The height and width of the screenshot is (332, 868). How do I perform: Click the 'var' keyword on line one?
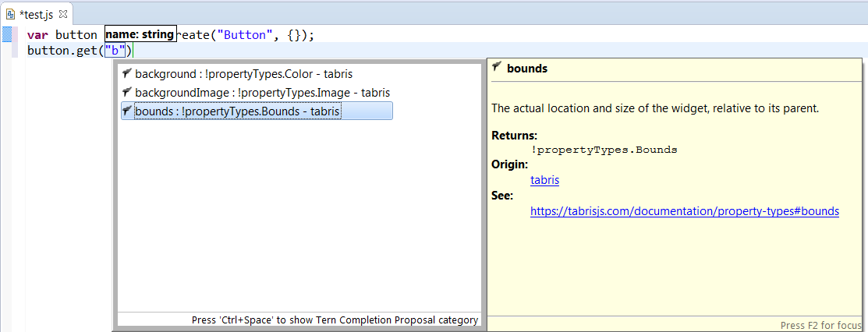click(x=37, y=35)
